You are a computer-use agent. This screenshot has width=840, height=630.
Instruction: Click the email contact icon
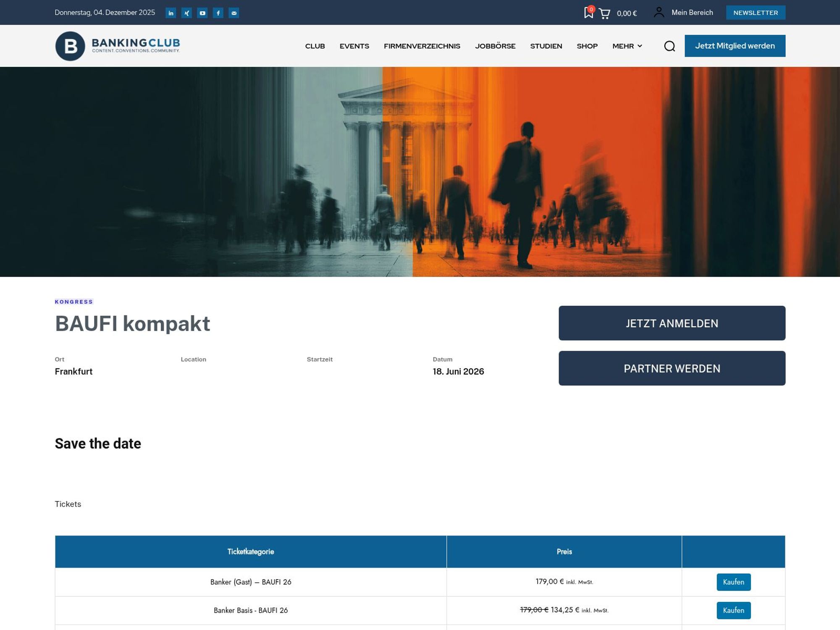[x=234, y=13]
